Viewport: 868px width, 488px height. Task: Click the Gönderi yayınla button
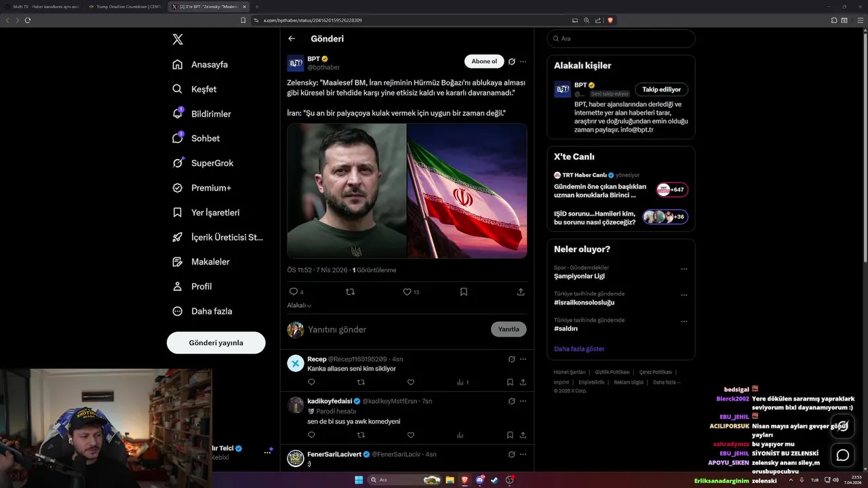tap(216, 343)
